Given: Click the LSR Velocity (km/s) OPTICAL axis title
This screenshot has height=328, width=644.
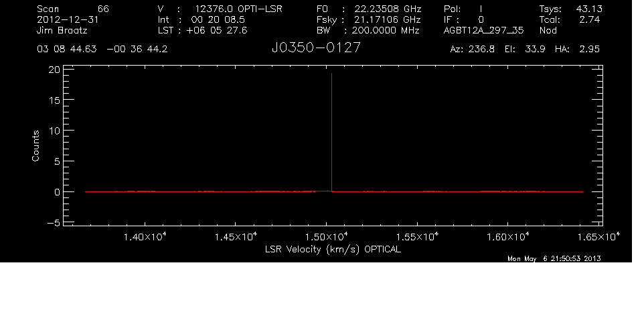Looking at the screenshot, I should pos(333,250).
